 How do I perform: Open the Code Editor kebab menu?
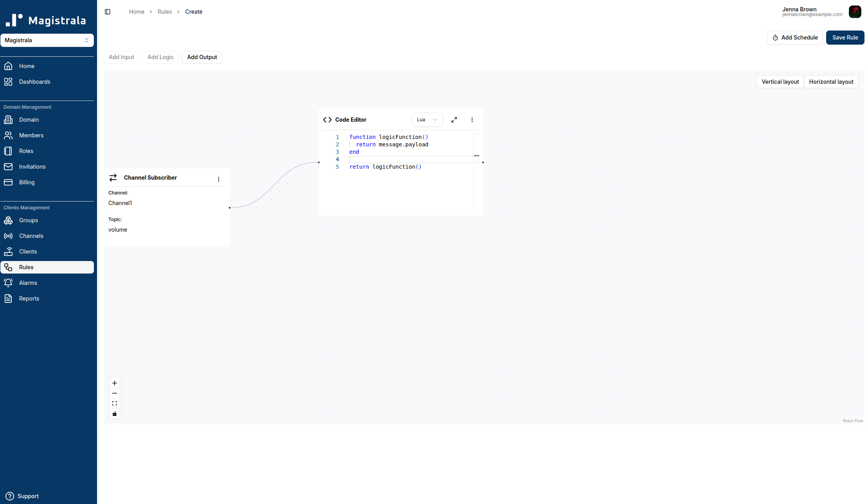click(472, 119)
